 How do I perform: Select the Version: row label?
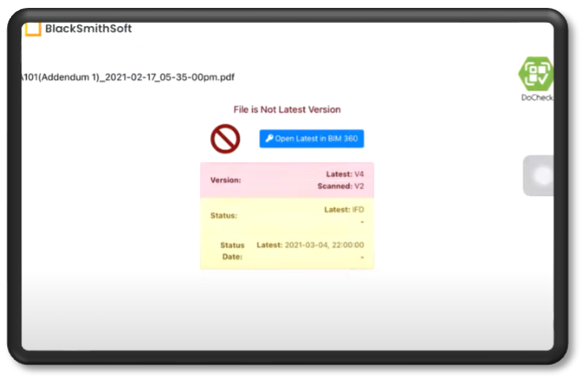point(226,180)
